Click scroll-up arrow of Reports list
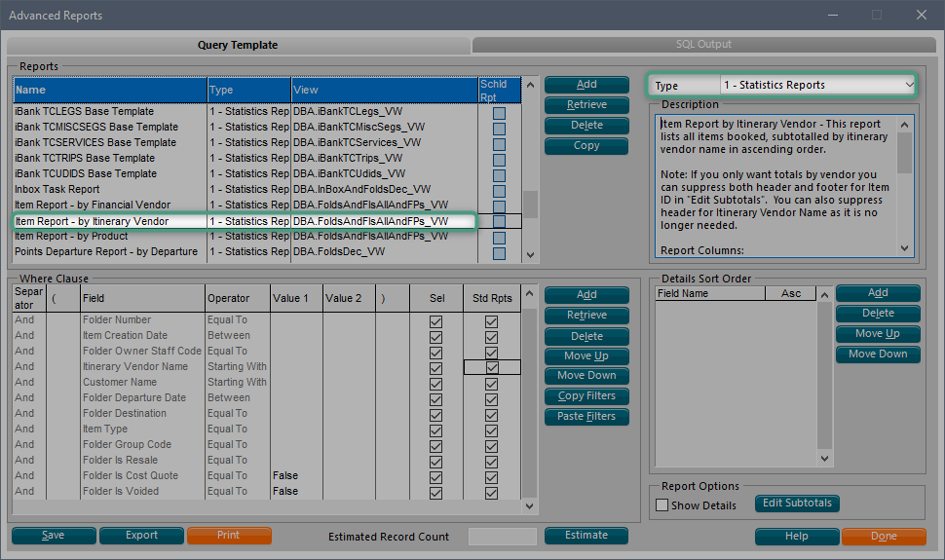This screenshot has height=560, width=945. [x=530, y=85]
